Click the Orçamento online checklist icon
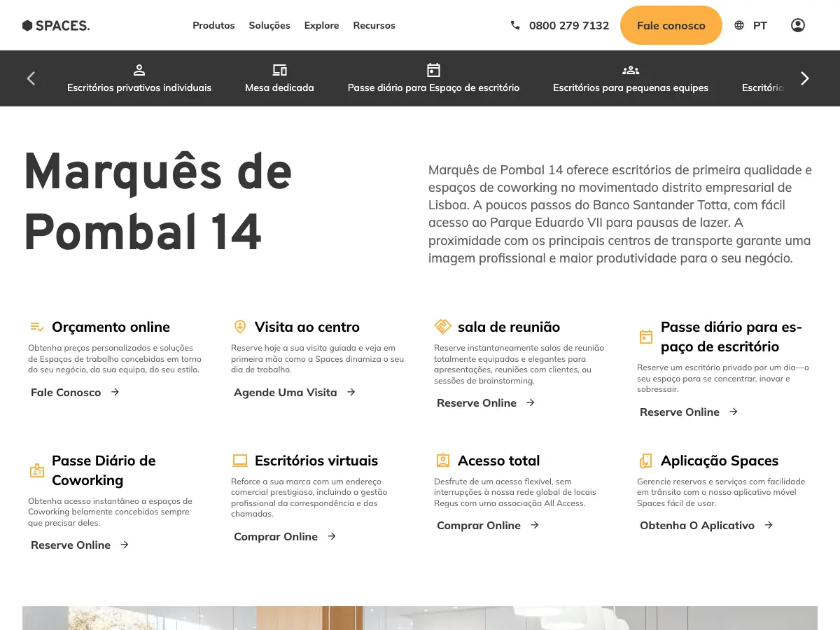 tap(37, 327)
